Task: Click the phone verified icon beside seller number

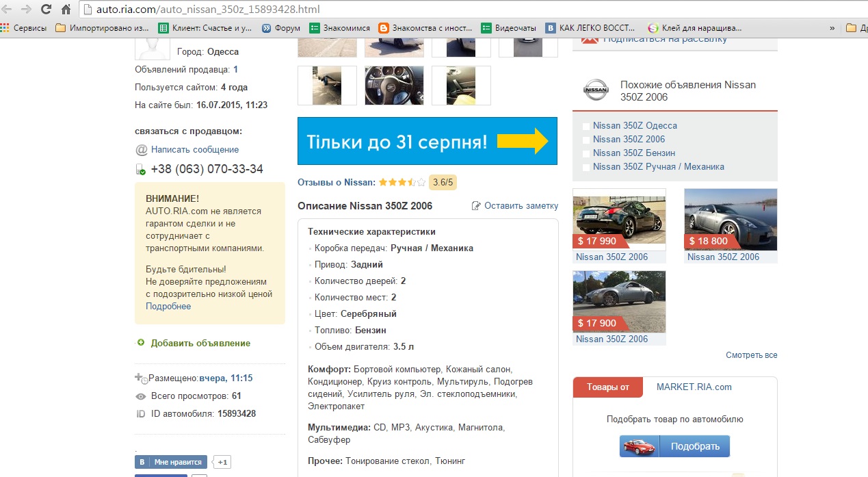Action: click(x=140, y=169)
